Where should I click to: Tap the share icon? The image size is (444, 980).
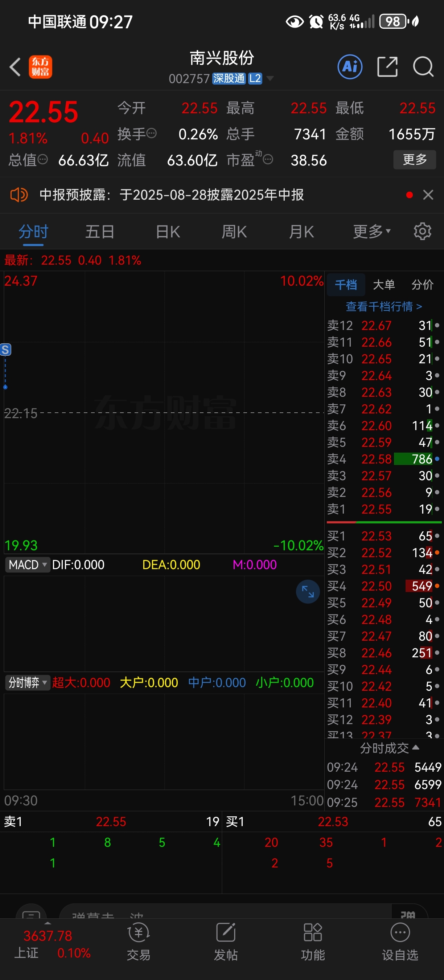(387, 67)
